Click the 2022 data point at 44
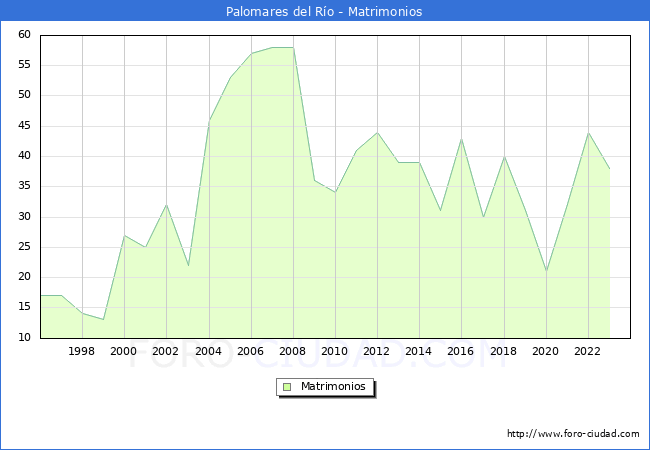 pyautogui.click(x=589, y=133)
